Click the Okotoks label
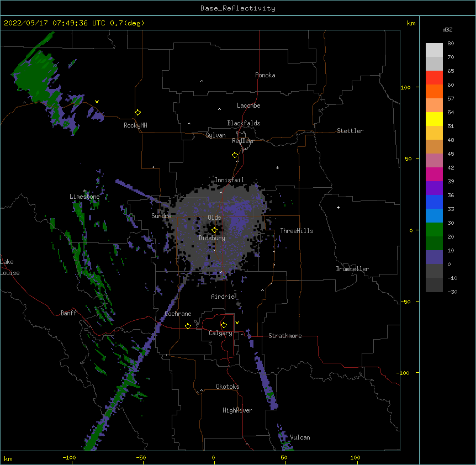This screenshot has height=465, width=476. point(228,387)
